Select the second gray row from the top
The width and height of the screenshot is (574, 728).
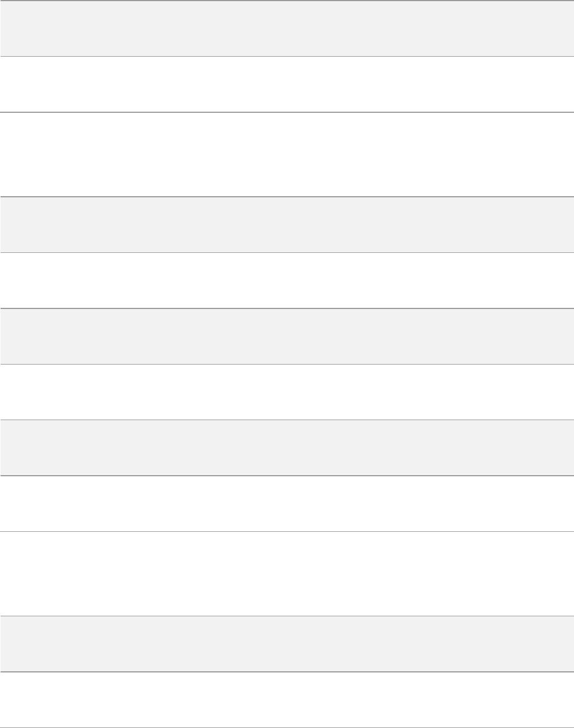[287, 225]
